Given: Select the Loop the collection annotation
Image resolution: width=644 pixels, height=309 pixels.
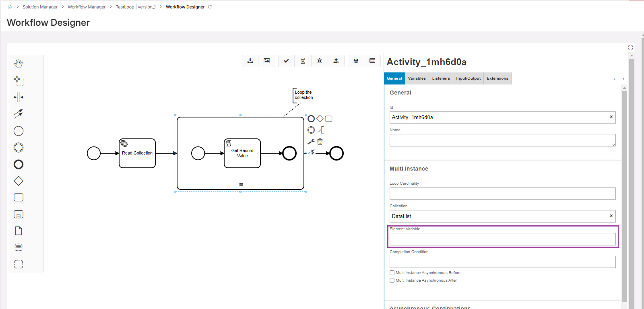Looking at the screenshot, I should [303, 95].
